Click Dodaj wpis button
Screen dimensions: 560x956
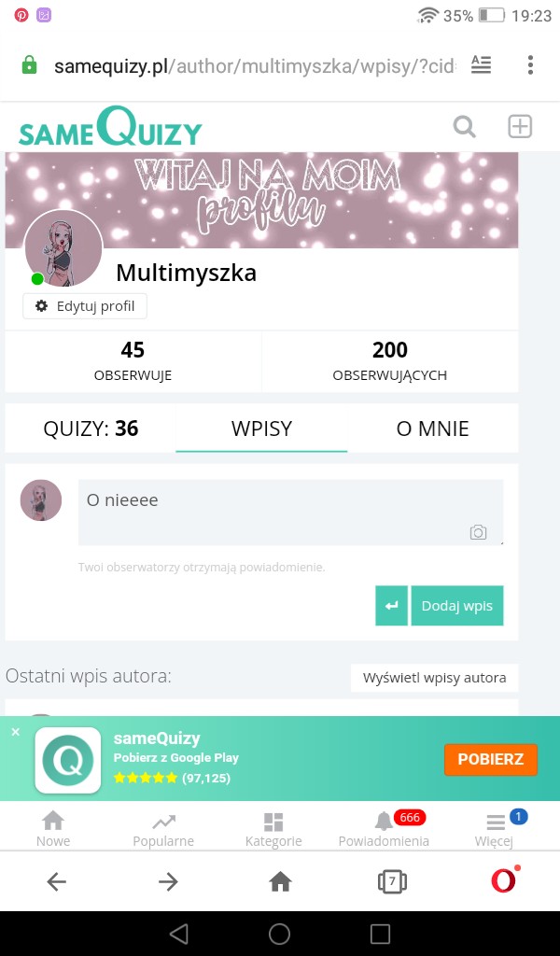pyautogui.click(x=457, y=605)
